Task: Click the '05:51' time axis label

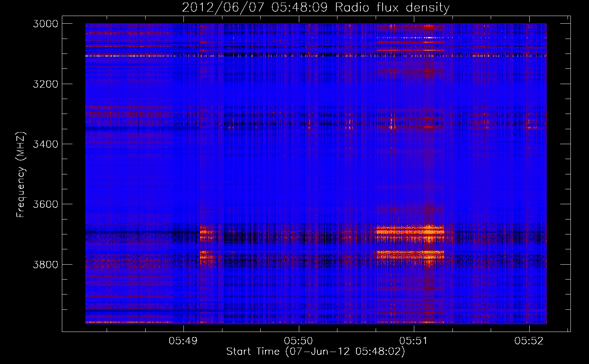Action: pos(414,341)
